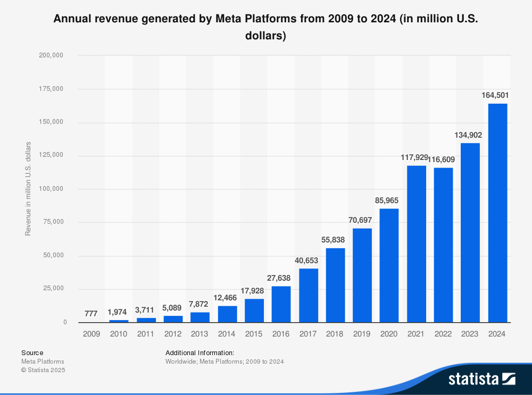Click the 2016 revenue bar
This screenshot has height=395, width=532.
(281, 304)
